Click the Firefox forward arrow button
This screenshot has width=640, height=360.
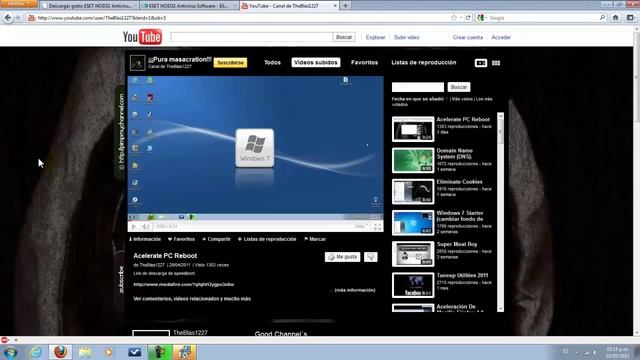coord(18,18)
